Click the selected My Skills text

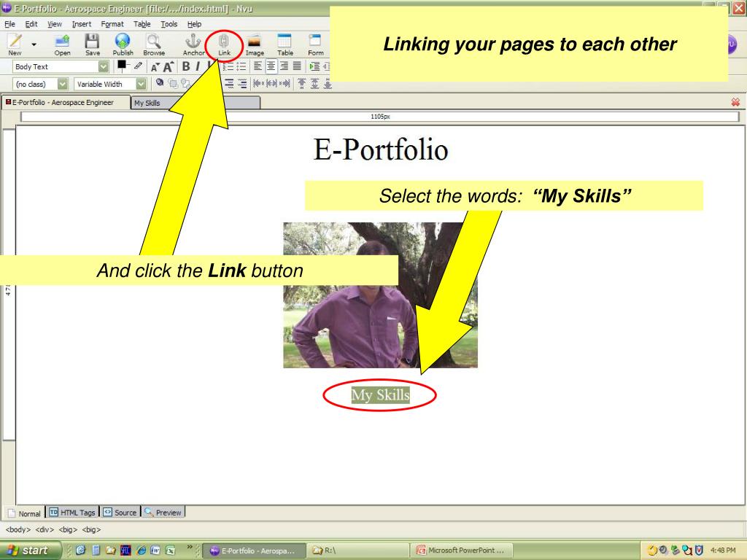click(x=380, y=394)
